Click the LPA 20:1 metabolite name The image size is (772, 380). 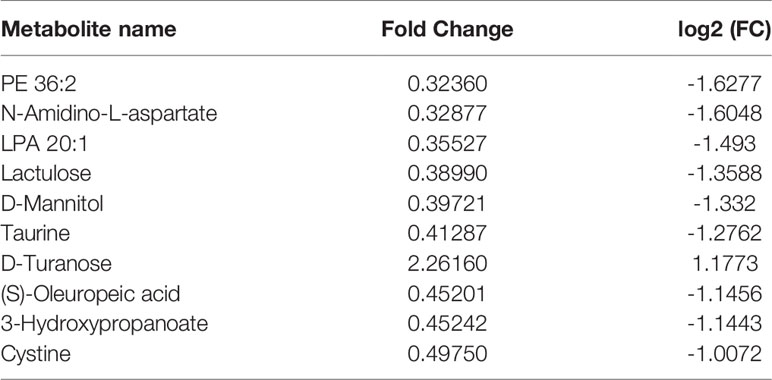coord(46,144)
